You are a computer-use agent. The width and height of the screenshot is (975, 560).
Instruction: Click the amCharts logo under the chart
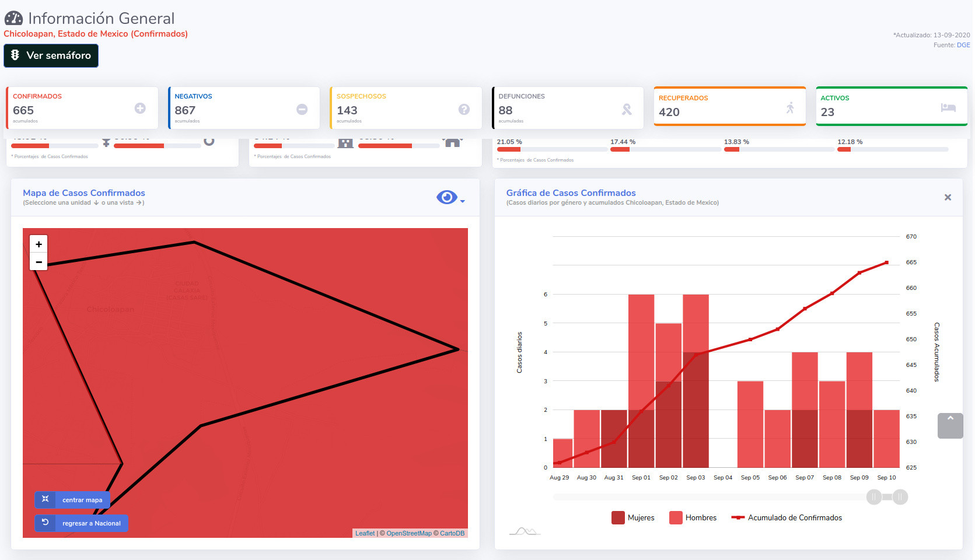(525, 531)
